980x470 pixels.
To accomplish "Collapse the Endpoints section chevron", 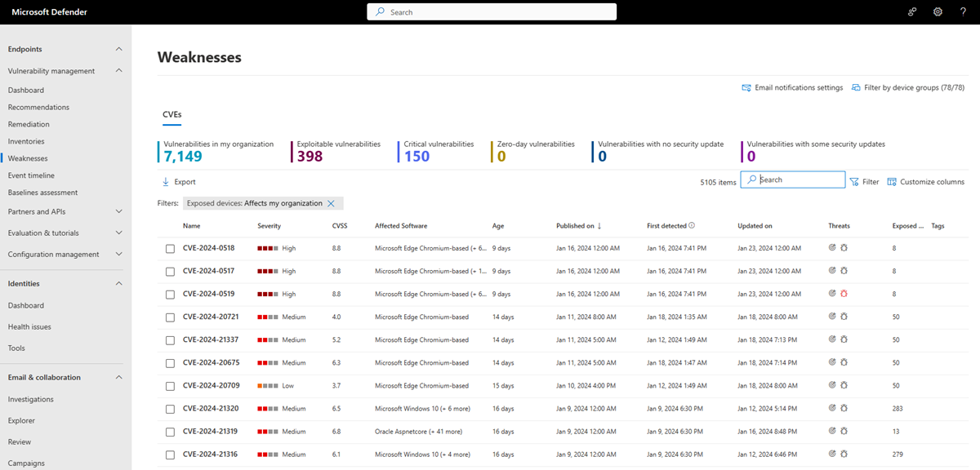I will 118,49.
